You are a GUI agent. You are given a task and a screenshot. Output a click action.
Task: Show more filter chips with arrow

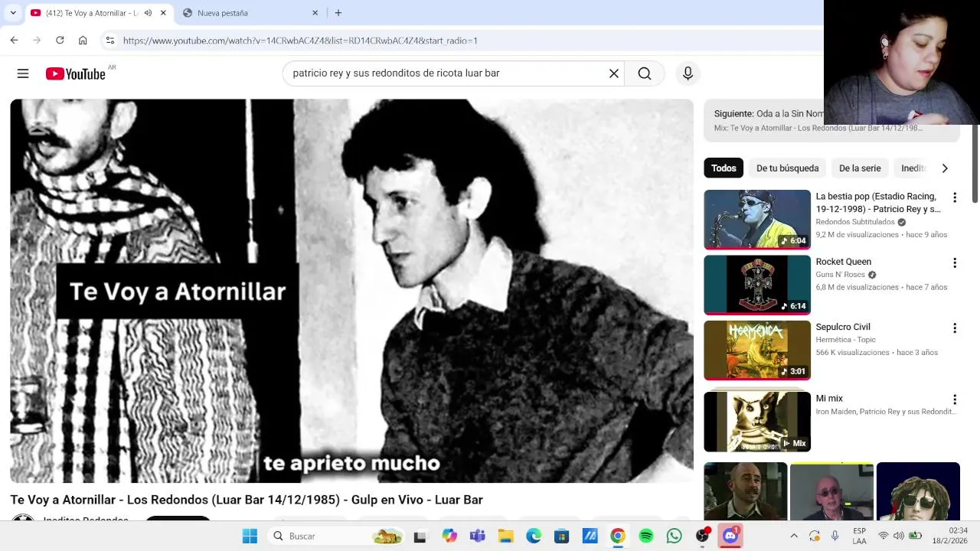coord(945,168)
